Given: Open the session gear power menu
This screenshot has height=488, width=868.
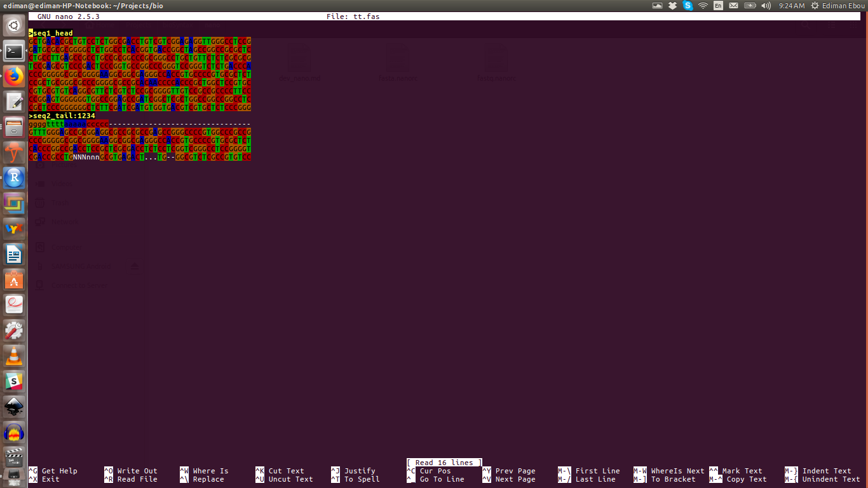Looking at the screenshot, I should coord(815,6).
